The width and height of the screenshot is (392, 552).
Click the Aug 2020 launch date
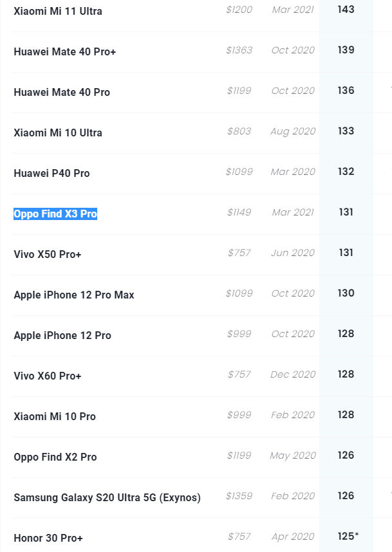coord(293,131)
